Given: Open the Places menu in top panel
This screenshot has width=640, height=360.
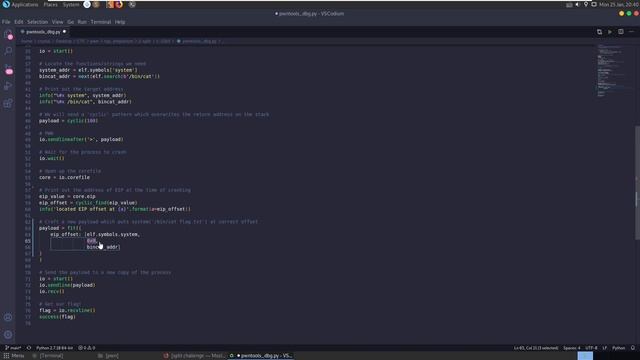Looking at the screenshot, I should coord(51,4).
